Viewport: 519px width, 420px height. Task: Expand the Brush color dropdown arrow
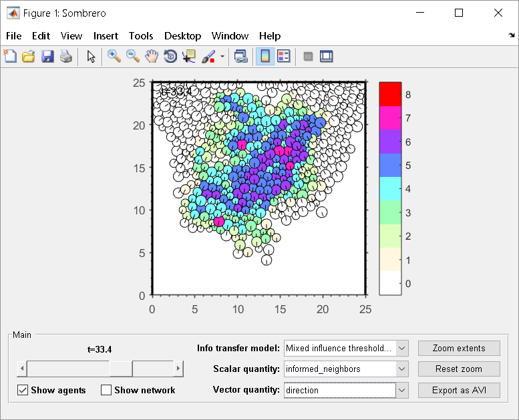click(x=222, y=56)
